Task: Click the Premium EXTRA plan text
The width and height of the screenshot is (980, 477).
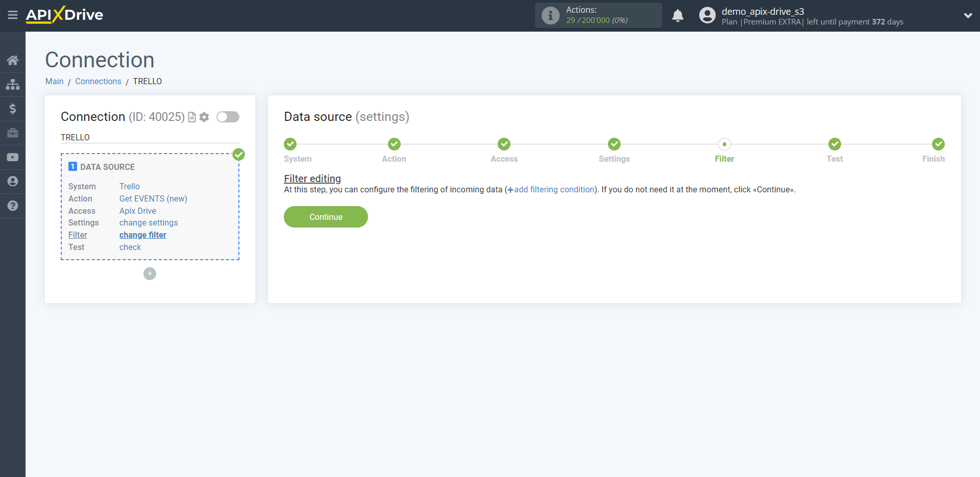Action: (772, 22)
